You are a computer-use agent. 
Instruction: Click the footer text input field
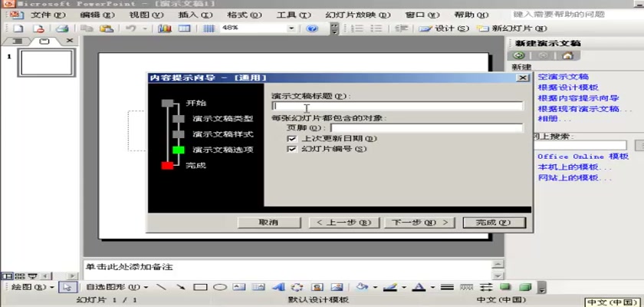(x=427, y=127)
